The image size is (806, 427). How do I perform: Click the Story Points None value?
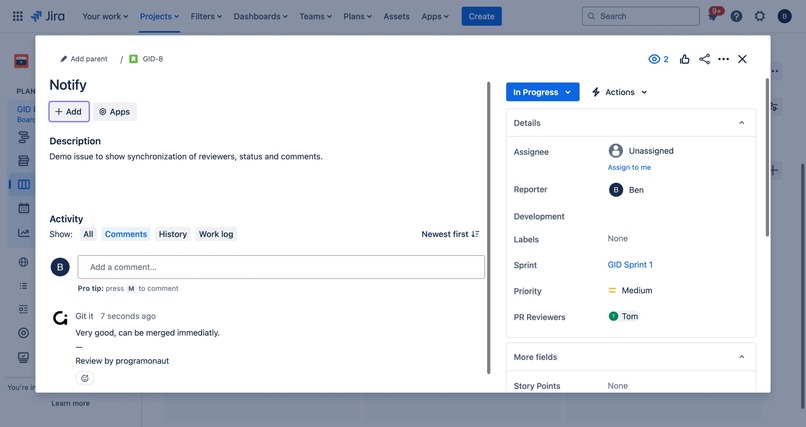click(617, 386)
